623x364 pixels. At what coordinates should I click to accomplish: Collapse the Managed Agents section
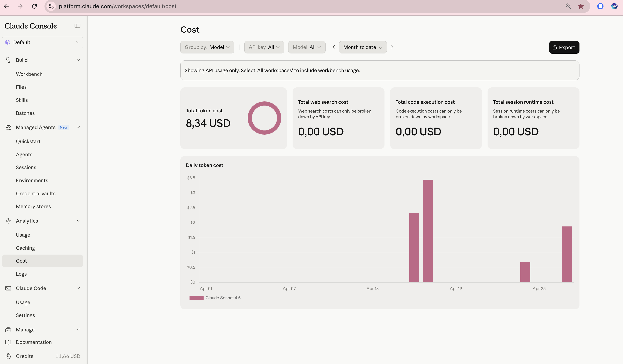click(78, 127)
